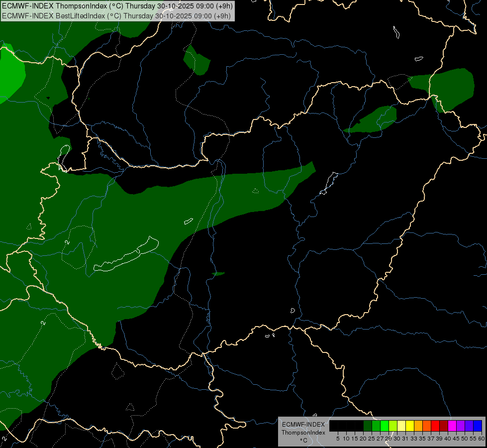Click the magenta 40–45 legend swatch
Viewport: 487px width, 448px height.
tap(452, 426)
